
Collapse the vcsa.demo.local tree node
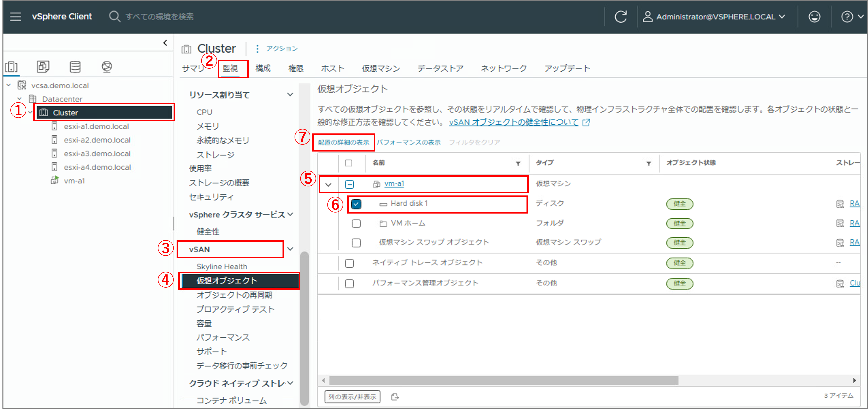pyautogui.click(x=8, y=85)
